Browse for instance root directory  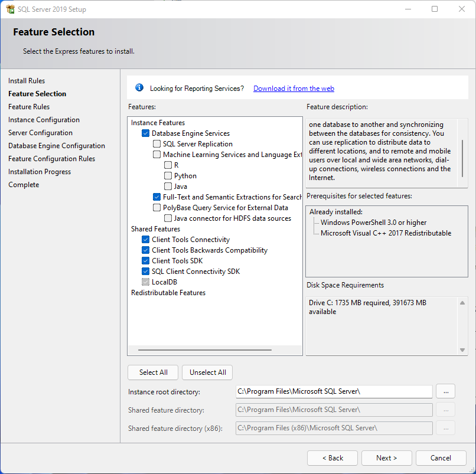[x=446, y=391]
